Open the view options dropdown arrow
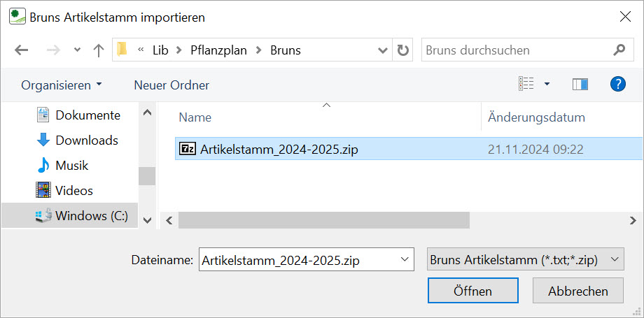644x318 pixels. click(x=547, y=85)
